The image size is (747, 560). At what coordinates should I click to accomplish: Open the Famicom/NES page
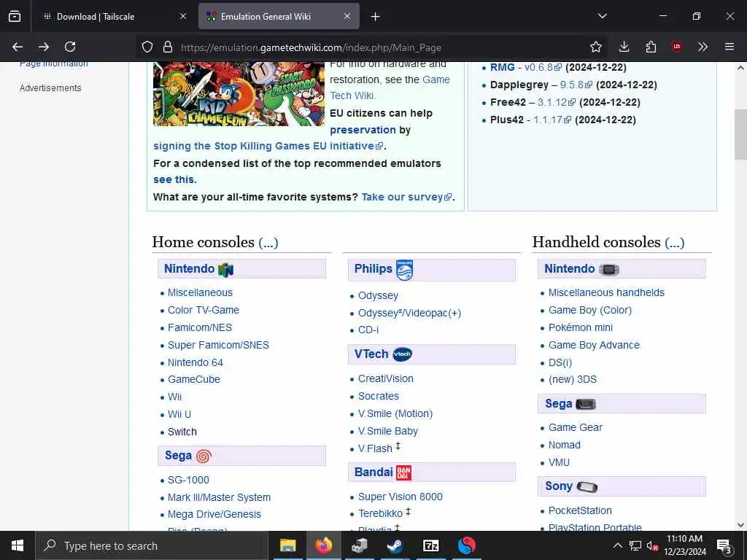click(x=200, y=327)
